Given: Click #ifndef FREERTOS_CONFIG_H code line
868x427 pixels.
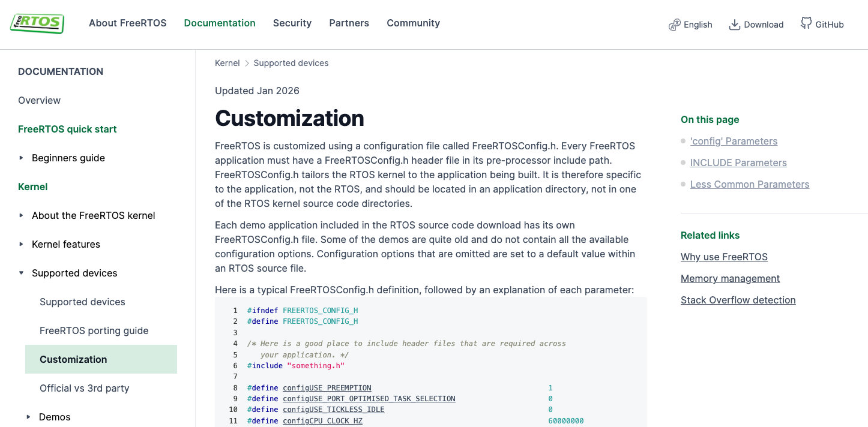Looking at the screenshot, I should tap(303, 311).
